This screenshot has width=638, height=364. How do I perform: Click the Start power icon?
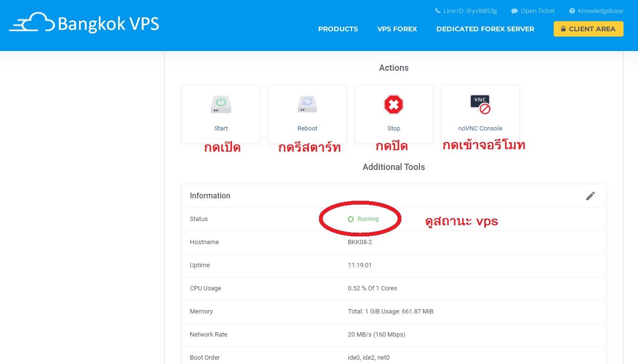pyautogui.click(x=221, y=104)
